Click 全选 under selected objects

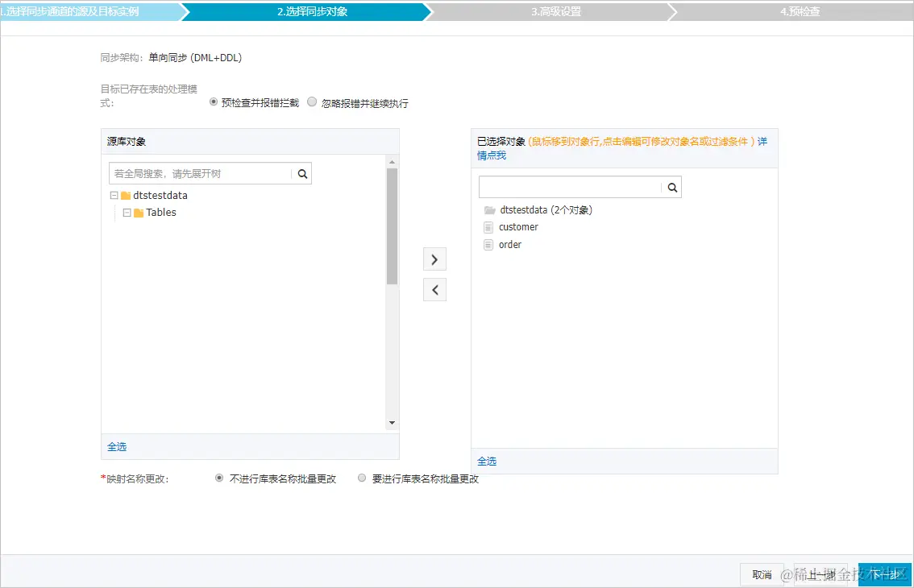click(x=487, y=462)
